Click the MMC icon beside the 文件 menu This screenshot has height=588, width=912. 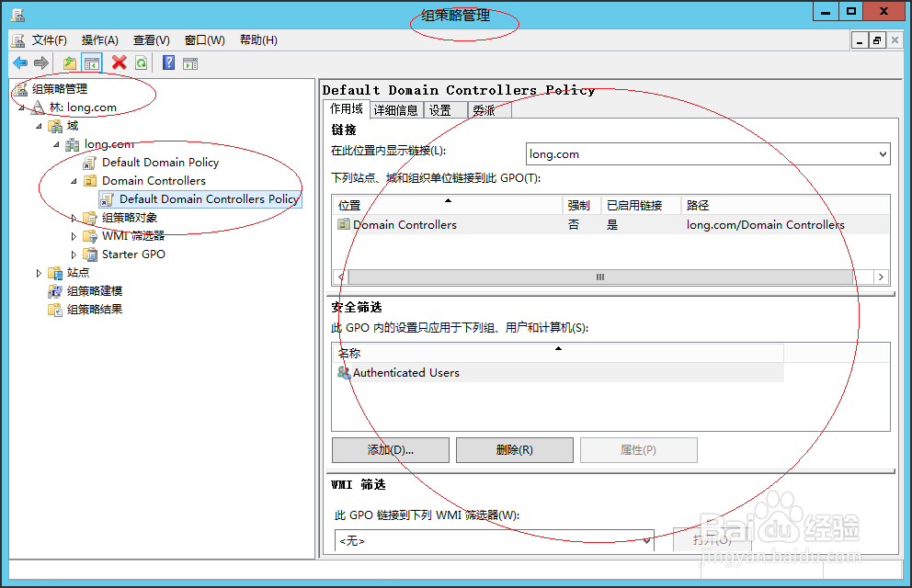18,40
